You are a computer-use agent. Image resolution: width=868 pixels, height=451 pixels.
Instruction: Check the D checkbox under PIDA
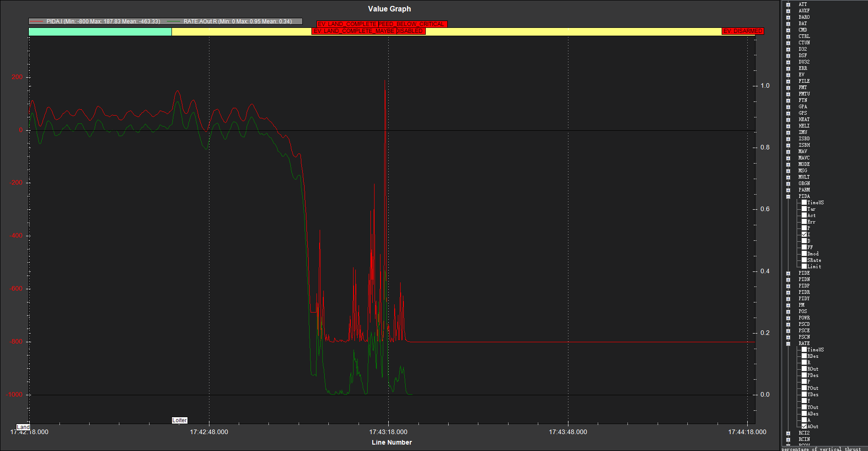coord(804,241)
